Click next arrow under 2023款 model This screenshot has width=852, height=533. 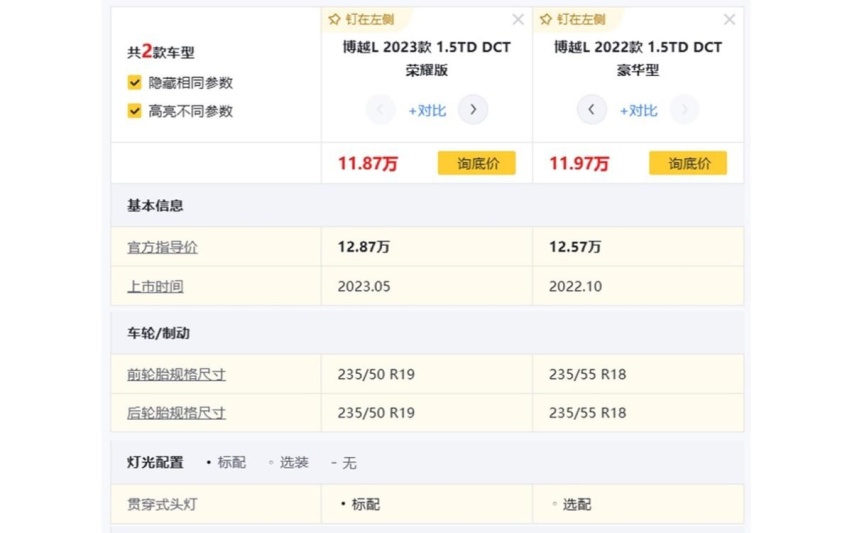pos(473,110)
